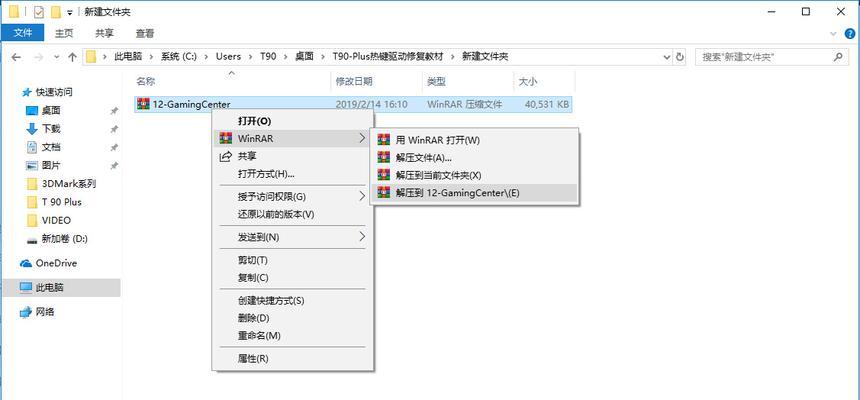Click the T 90 Plus folder icon
Viewport: 860px width, 400px height.
click(x=32, y=202)
